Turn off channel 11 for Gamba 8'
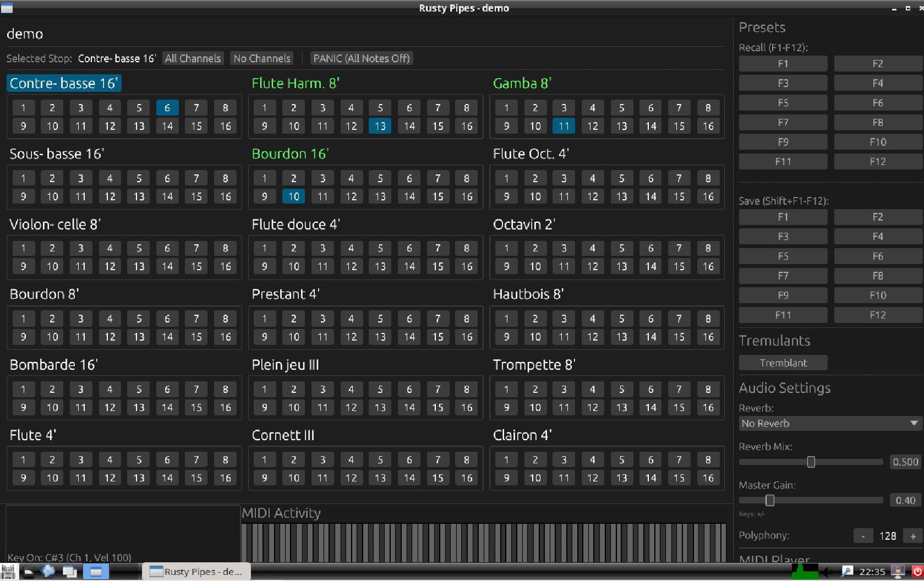The height and width of the screenshot is (581, 924). (x=564, y=126)
